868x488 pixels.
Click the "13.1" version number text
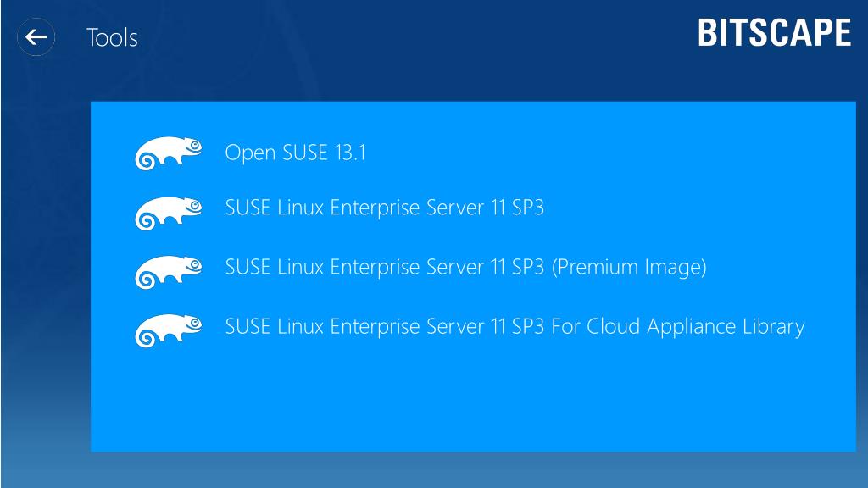349,152
